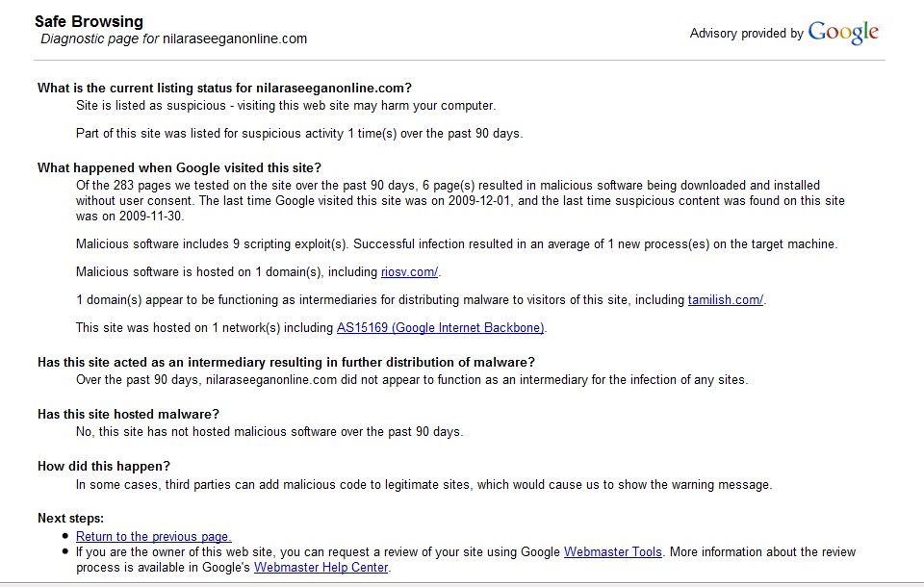Click the acted as an intermediary question heading
924x587 pixels.
[x=286, y=363]
